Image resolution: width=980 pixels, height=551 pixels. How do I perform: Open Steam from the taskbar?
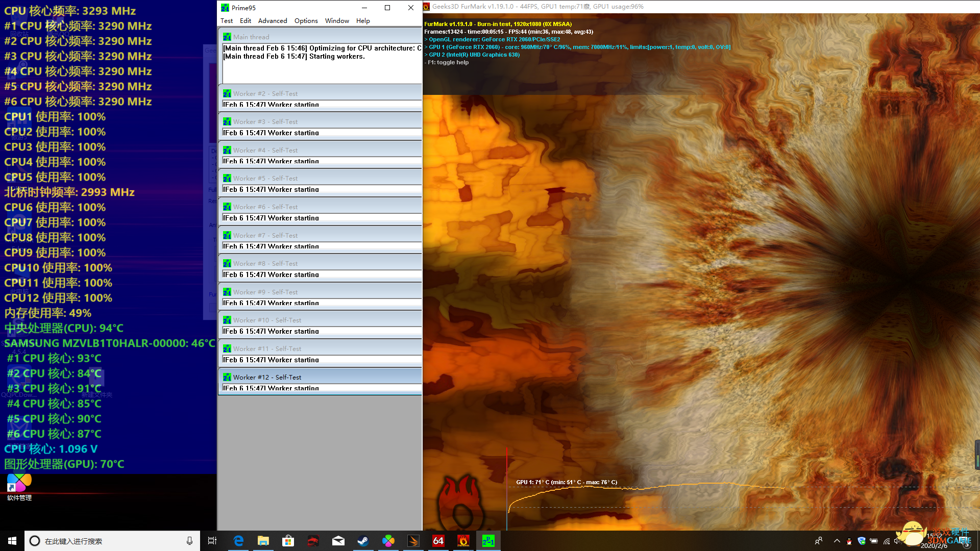point(363,541)
